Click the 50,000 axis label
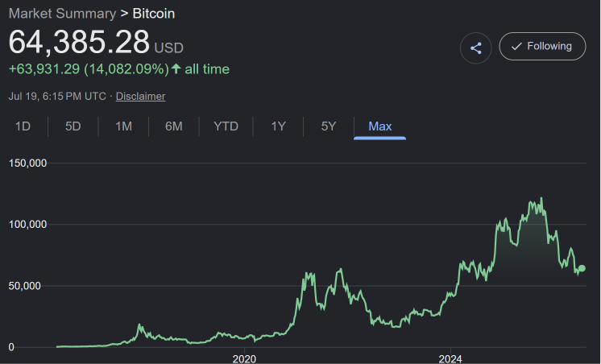Viewport: 601px width, 364px height. (x=24, y=286)
